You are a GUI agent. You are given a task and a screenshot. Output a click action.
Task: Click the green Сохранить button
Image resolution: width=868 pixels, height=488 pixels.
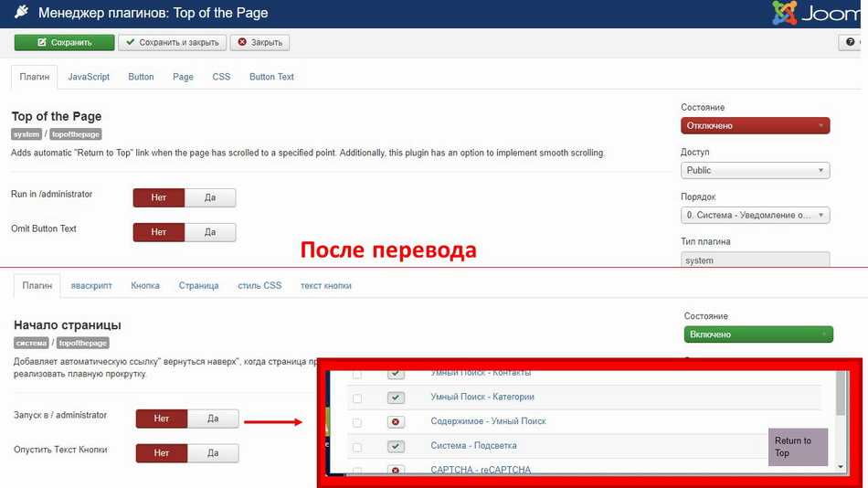[x=64, y=42]
